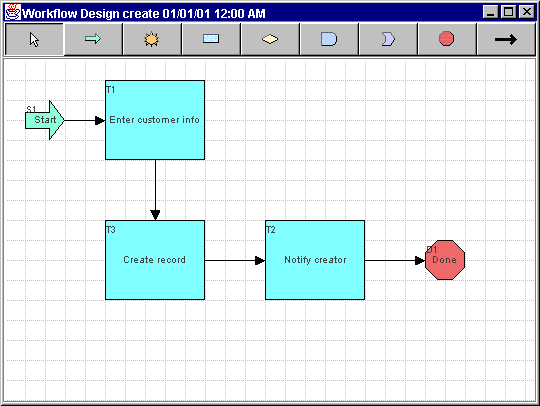The image size is (540, 406).
Task: Choose the green Start arrow tool
Action: 93,39
